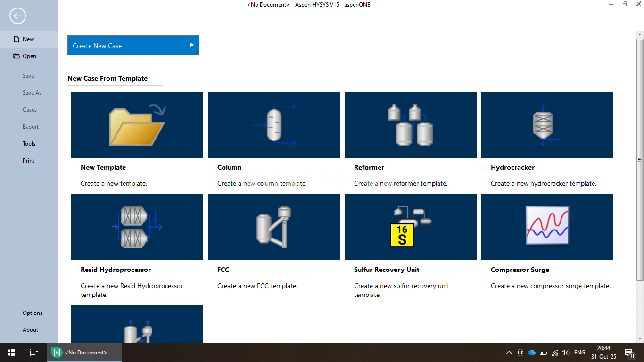
Task: Open the New Template folder icon tile
Action: (x=137, y=125)
